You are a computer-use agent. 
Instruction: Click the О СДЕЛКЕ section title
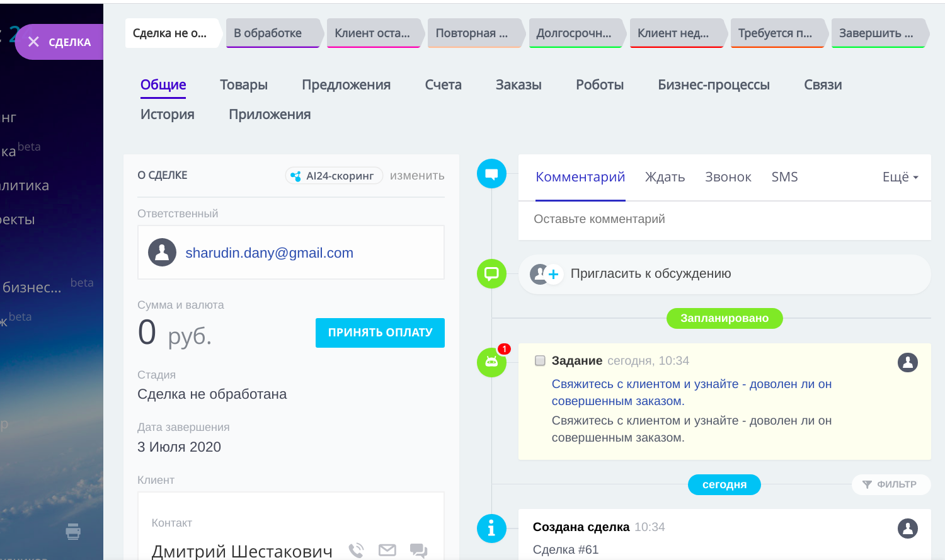click(163, 175)
